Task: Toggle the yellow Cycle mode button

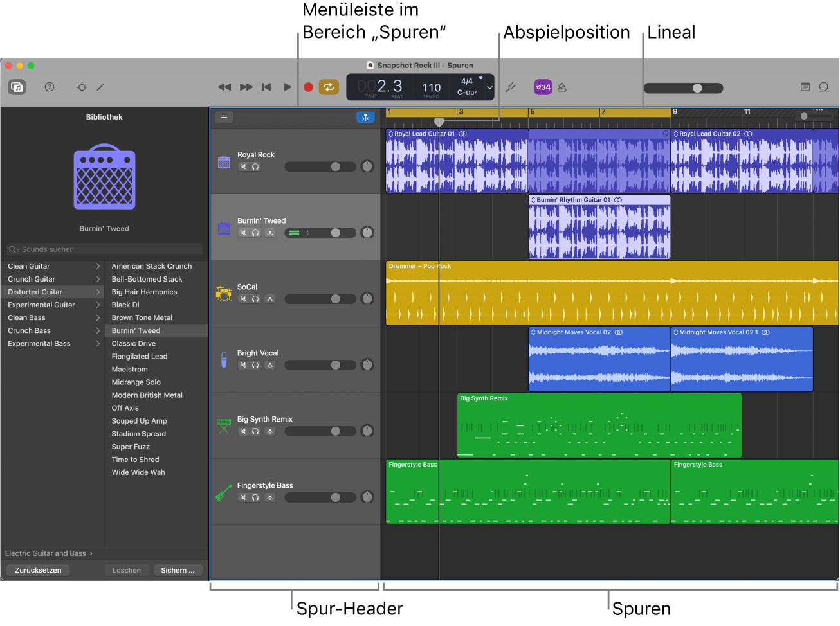Action: tap(329, 87)
